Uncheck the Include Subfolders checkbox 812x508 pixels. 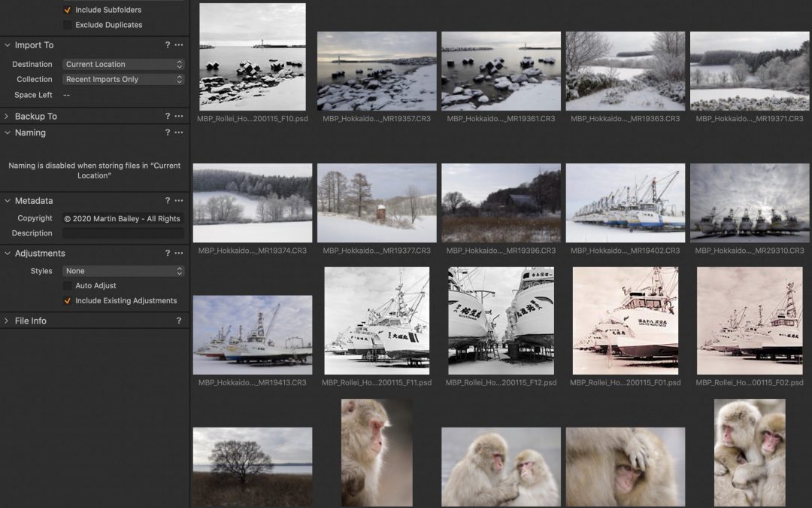(x=68, y=10)
